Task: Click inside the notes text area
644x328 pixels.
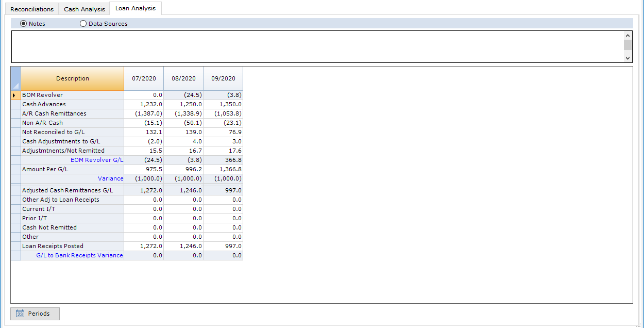Action: point(317,46)
